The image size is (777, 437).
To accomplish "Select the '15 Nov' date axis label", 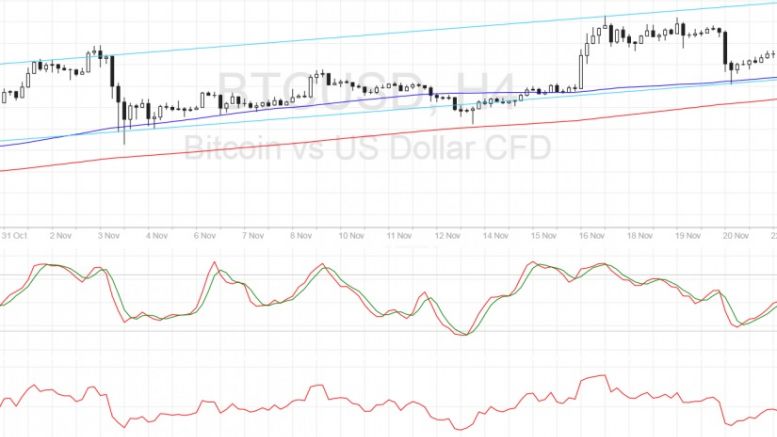I will pos(543,236).
